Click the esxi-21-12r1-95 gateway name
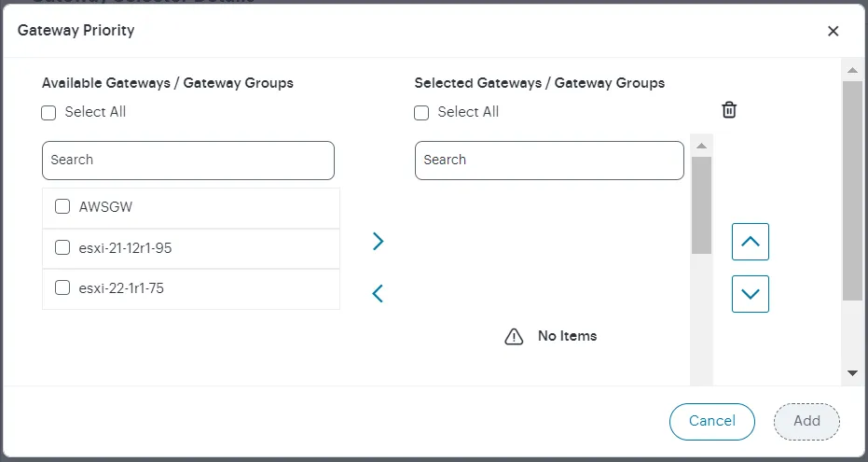868x462 pixels. click(125, 247)
